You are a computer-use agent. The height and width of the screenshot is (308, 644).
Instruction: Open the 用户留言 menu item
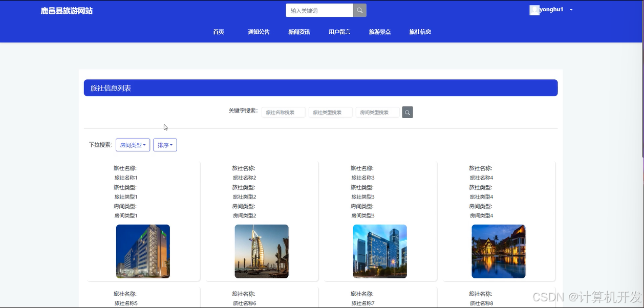coord(339,32)
